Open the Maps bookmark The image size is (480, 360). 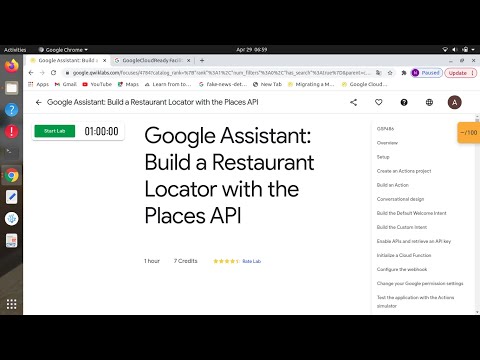point(128,84)
